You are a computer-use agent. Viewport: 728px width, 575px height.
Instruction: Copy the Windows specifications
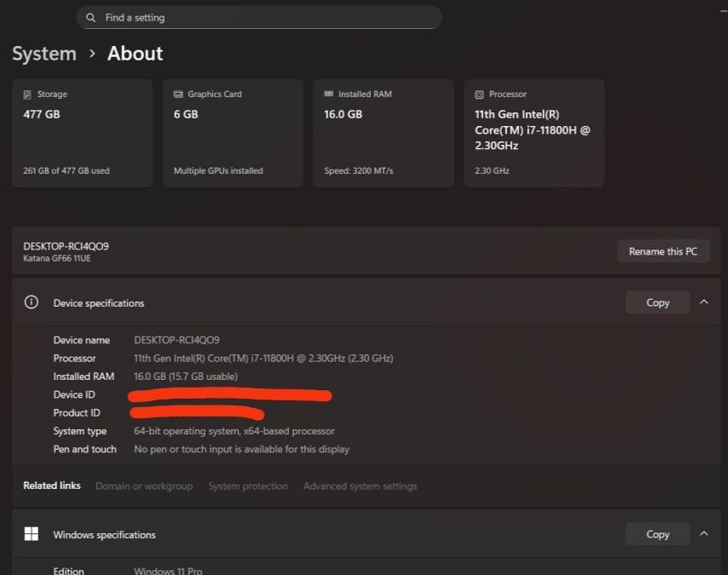pyautogui.click(x=657, y=534)
